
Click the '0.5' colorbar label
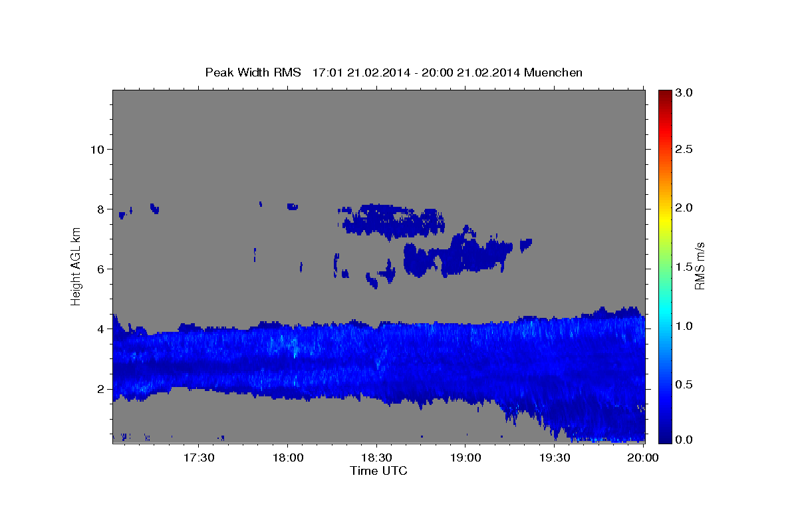pos(685,384)
